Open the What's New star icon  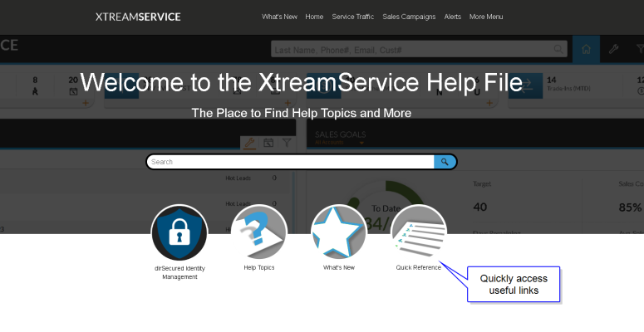coord(339,232)
